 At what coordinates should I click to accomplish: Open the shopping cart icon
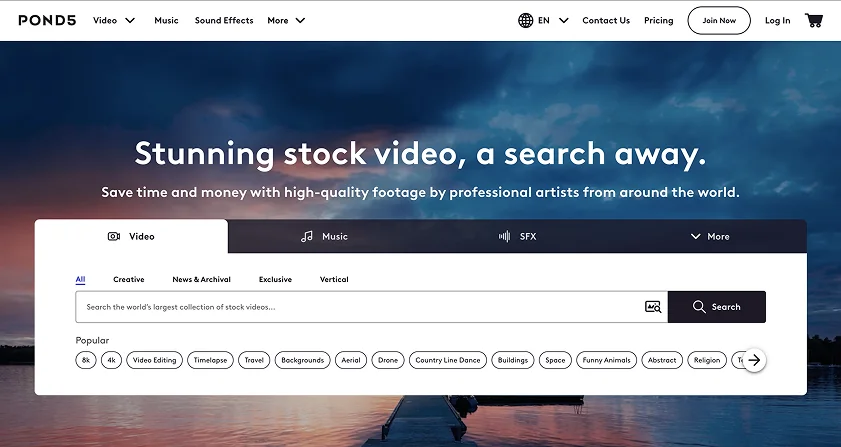pos(814,20)
